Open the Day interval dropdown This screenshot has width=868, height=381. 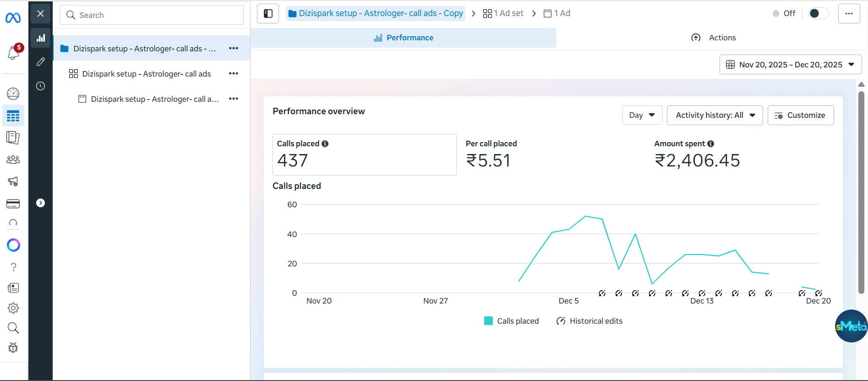pos(642,115)
